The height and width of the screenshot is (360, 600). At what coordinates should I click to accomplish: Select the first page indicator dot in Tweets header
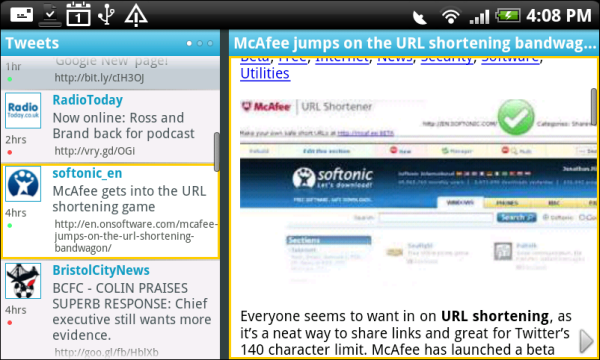pyautogui.click(x=189, y=43)
